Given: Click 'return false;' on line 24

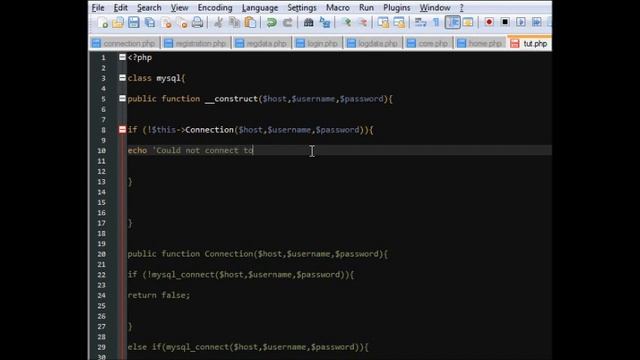Looking at the screenshot, I should (159, 295).
